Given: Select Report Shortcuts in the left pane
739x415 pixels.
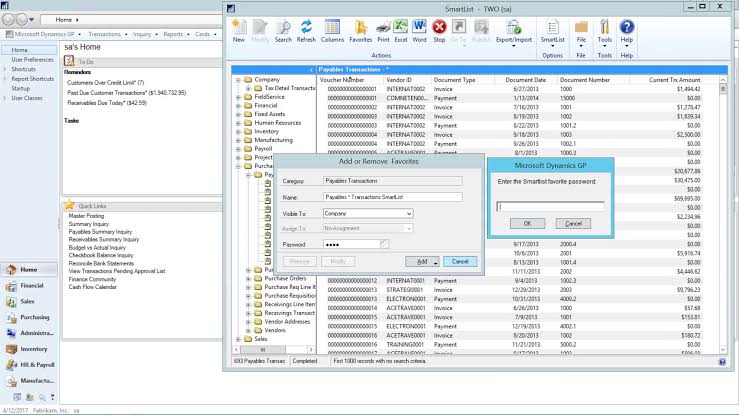Looking at the screenshot, I should coord(33,79).
